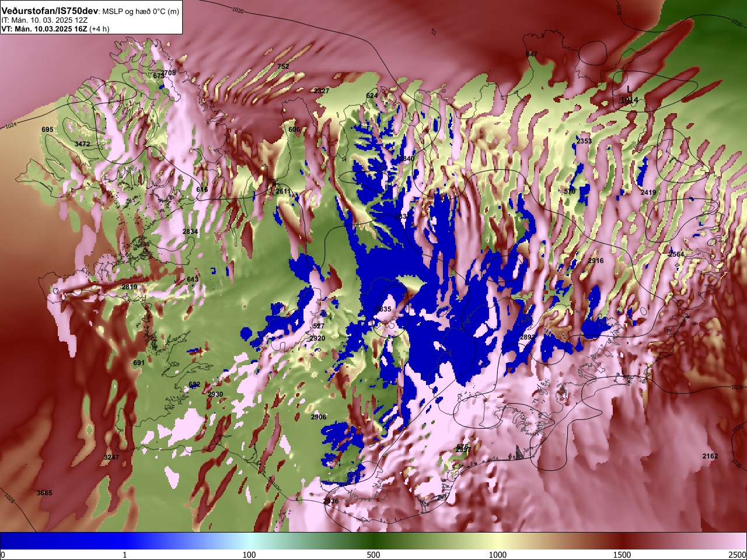Click the 'VT: Mán. 10.03.2025 16Z' line
This screenshot has width=747, height=560.
pyautogui.click(x=44, y=29)
